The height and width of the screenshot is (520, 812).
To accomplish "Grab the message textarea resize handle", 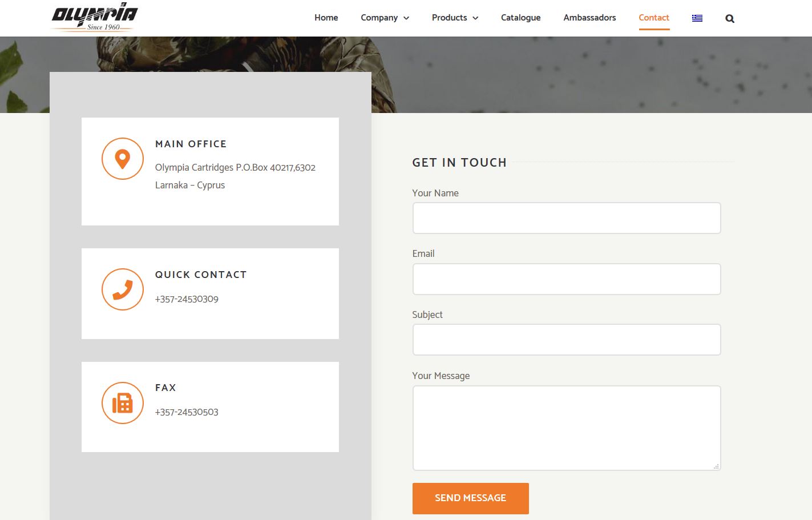I will pos(716,466).
